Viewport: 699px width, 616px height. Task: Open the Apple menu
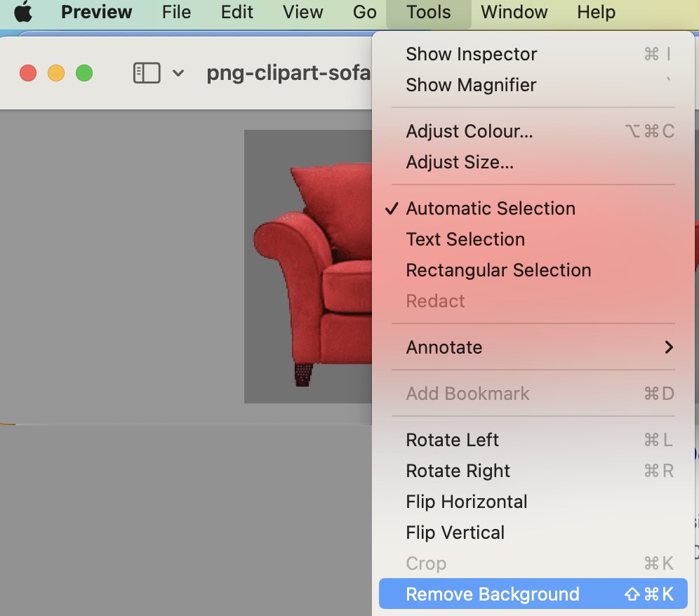coord(23,12)
